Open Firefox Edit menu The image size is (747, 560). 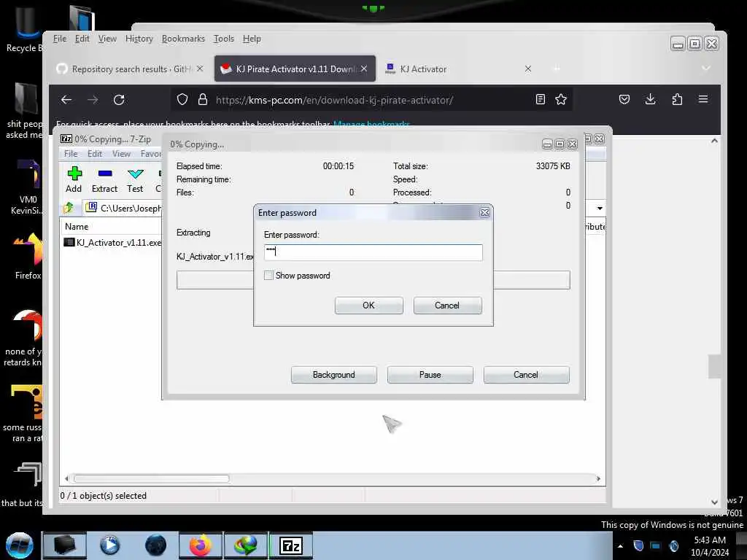(82, 39)
